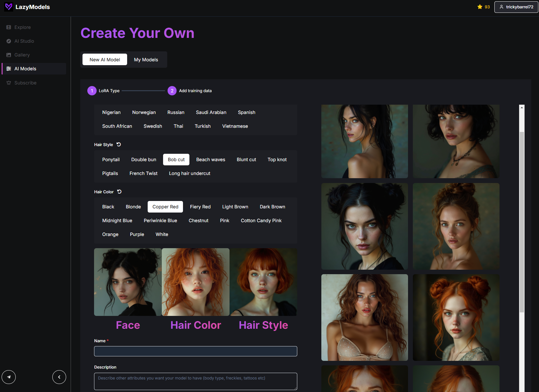Screen dimensions: 539x392
Task: Pick the White hair color
Action: click(x=162, y=234)
